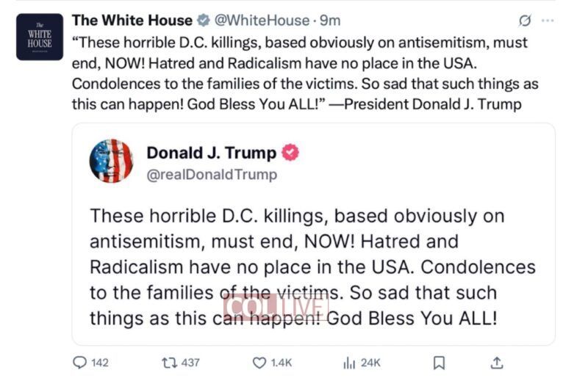
Task: Click the reply speech bubble icon
Action: pos(80,363)
